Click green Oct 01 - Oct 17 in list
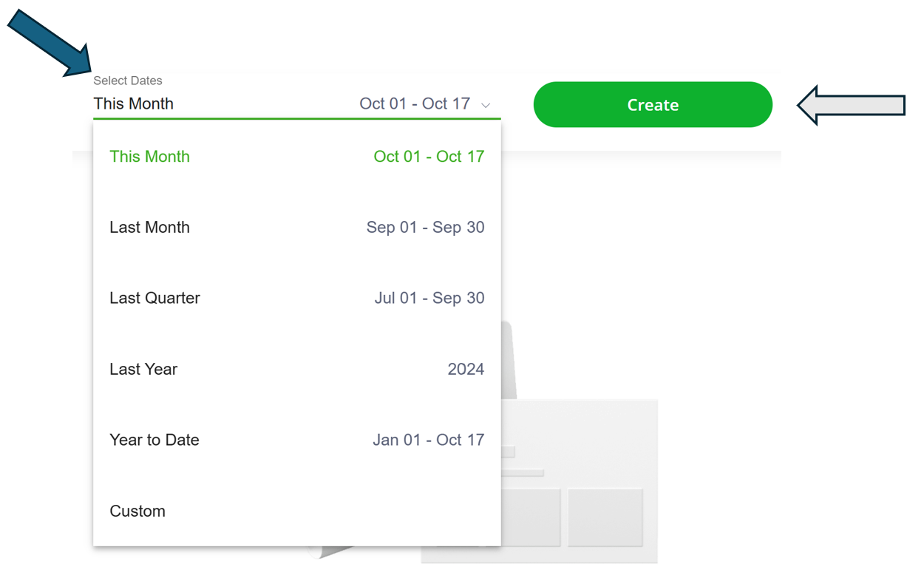Image resolution: width=924 pixels, height=581 pixels. coord(429,157)
